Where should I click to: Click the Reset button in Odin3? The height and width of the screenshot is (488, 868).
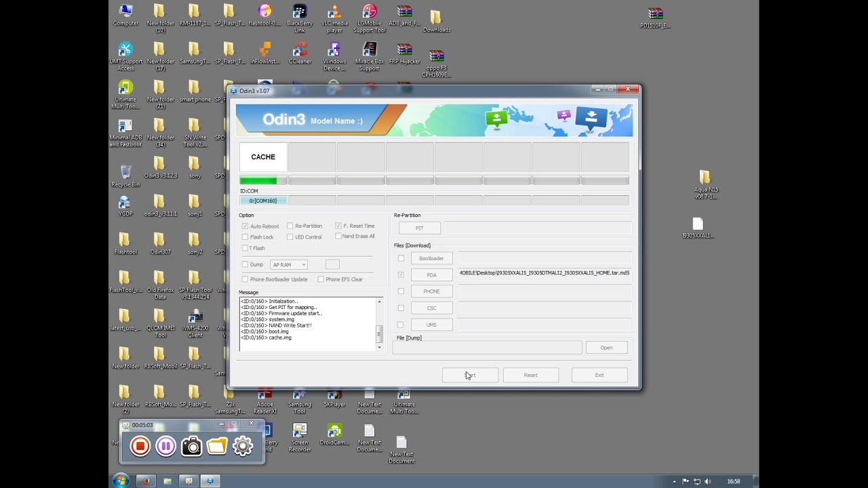530,375
